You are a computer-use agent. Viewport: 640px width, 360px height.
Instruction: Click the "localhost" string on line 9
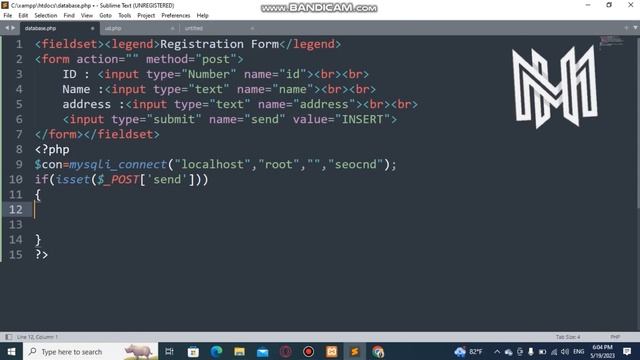(x=212, y=164)
